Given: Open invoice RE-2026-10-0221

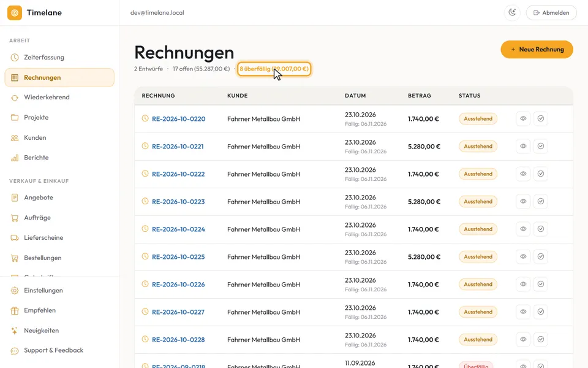Looking at the screenshot, I should [178, 147].
